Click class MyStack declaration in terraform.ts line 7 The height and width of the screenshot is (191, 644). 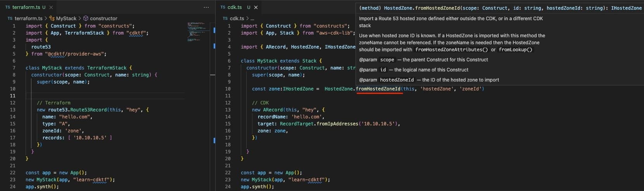44,68
